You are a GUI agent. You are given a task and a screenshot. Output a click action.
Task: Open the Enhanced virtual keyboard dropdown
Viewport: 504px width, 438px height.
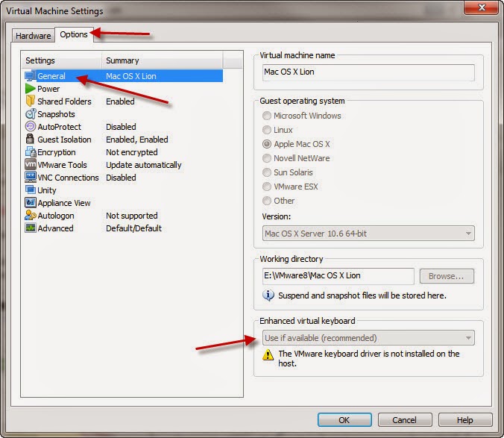[368, 338]
